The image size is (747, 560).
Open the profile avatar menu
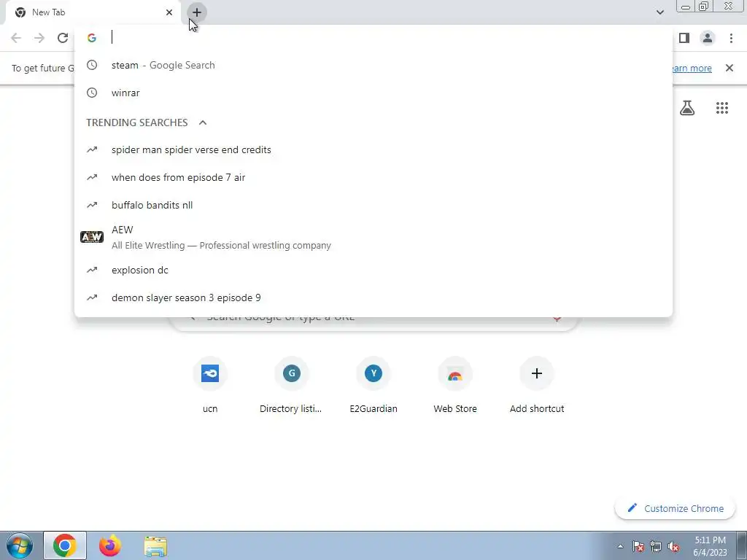tap(708, 38)
